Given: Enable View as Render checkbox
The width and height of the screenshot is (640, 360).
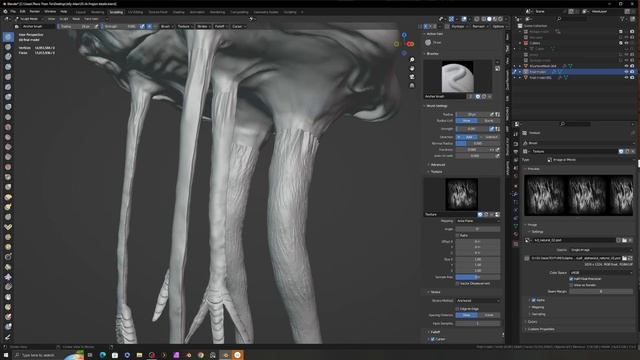Looking at the screenshot, I should tap(571, 285).
